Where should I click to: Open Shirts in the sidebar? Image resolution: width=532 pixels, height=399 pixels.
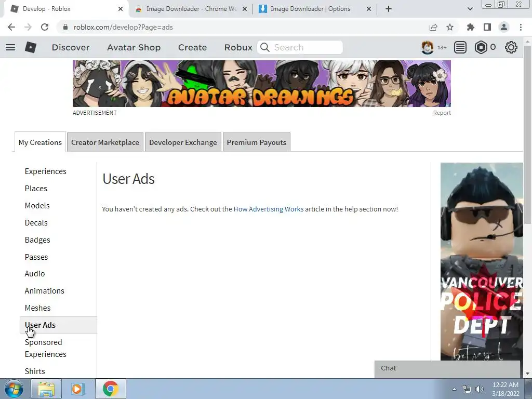point(35,371)
